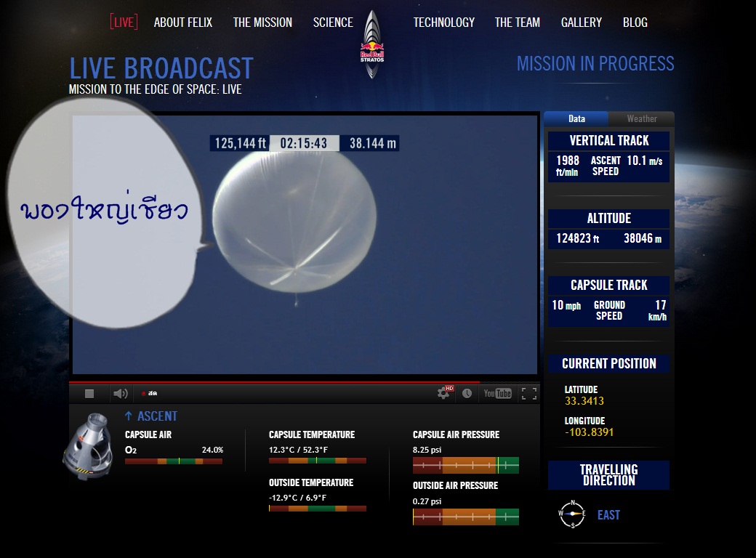Viewport: 756px width, 558px height.
Task: Switch to the Weather tab
Action: tap(642, 118)
